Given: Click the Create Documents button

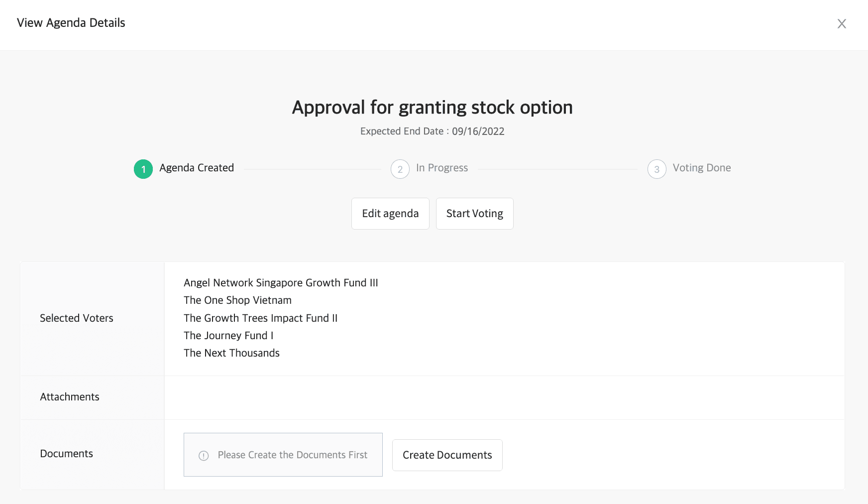Looking at the screenshot, I should [x=447, y=455].
